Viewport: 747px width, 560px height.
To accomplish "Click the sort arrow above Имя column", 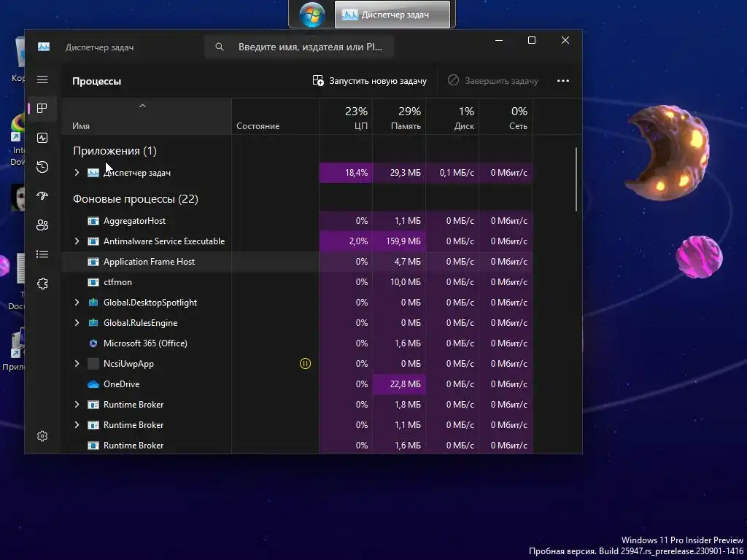I will (142, 106).
